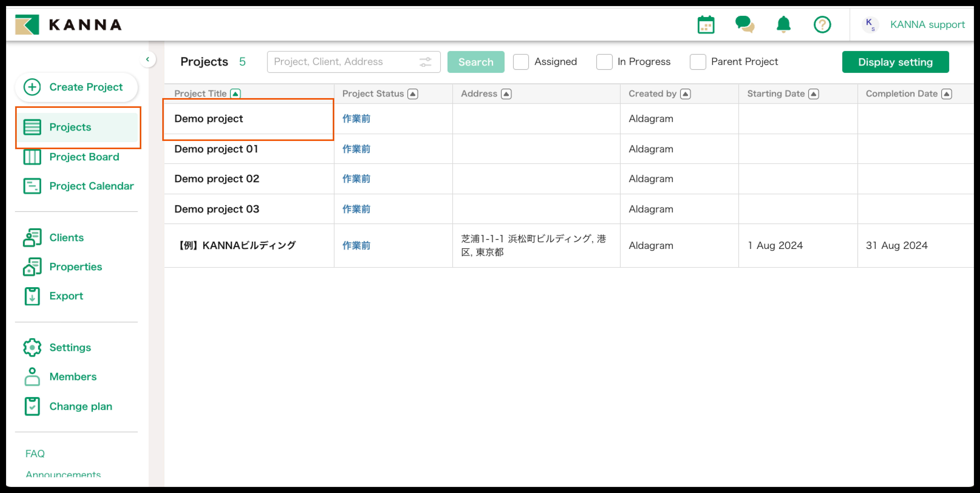Enable the Assigned checkbox

pyautogui.click(x=521, y=62)
